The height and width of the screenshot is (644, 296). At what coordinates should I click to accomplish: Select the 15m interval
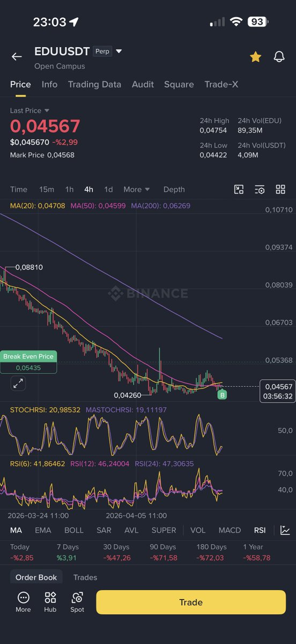coord(47,189)
